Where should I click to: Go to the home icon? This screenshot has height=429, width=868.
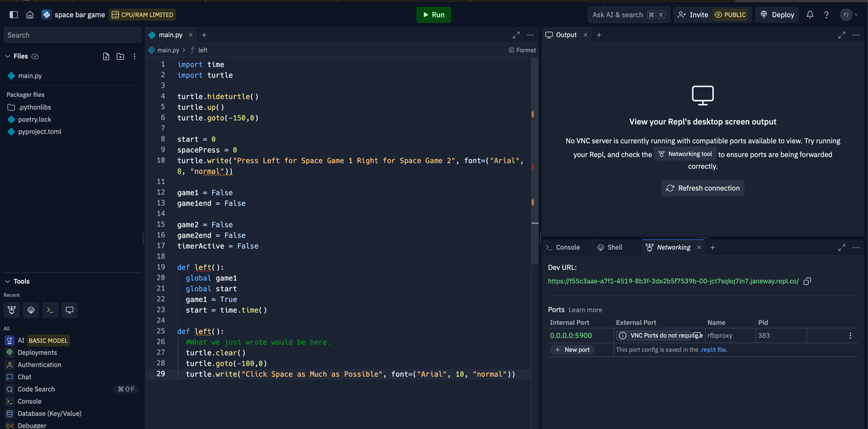pyautogui.click(x=30, y=15)
